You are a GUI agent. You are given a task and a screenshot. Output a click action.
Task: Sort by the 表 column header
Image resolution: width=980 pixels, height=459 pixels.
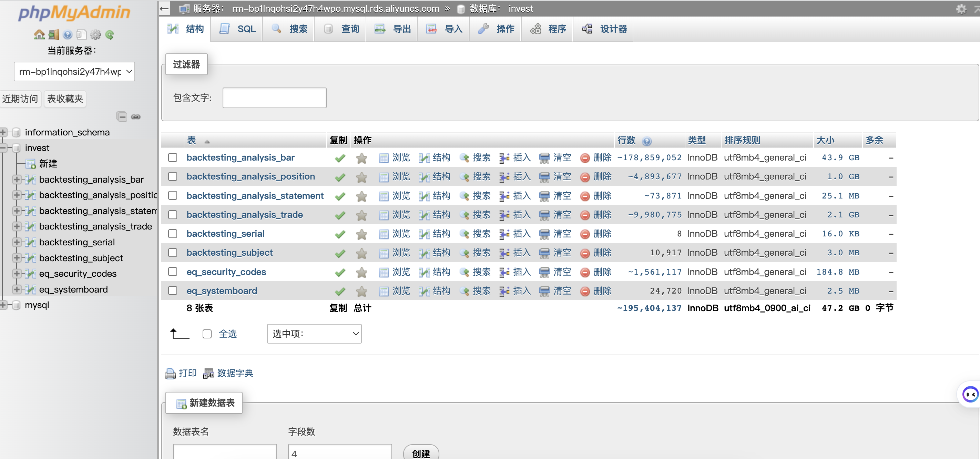click(x=191, y=141)
